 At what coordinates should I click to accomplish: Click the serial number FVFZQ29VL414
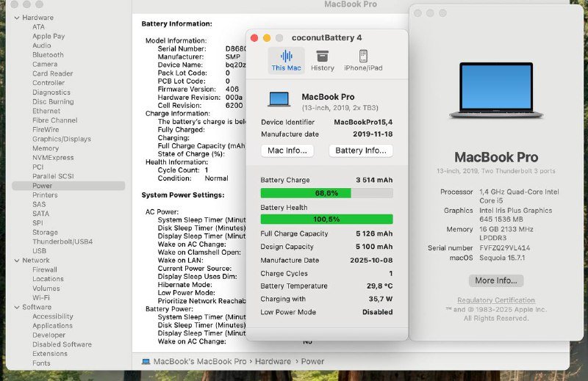click(x=505, y=248)
